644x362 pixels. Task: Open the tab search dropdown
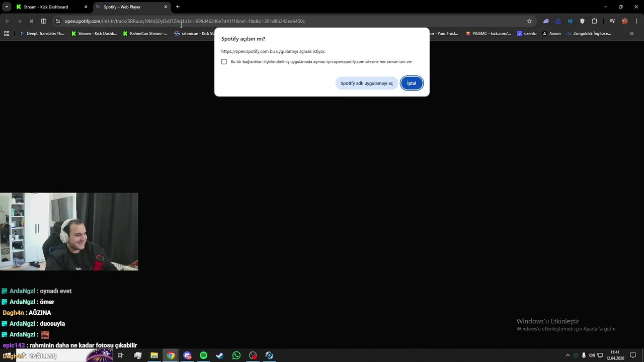pos(7,7)
